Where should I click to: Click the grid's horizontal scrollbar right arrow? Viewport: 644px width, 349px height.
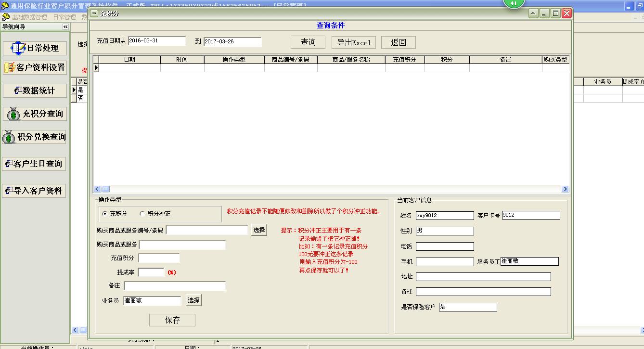(x=565, y=189)
